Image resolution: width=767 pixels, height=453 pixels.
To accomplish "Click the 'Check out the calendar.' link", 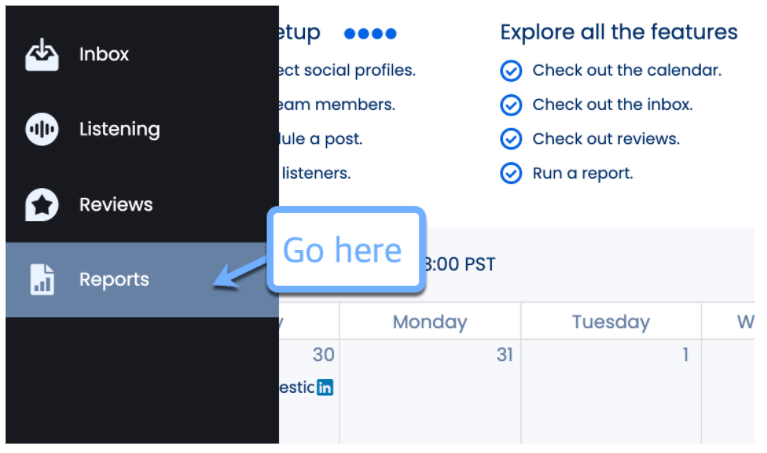I will (626, 70).
